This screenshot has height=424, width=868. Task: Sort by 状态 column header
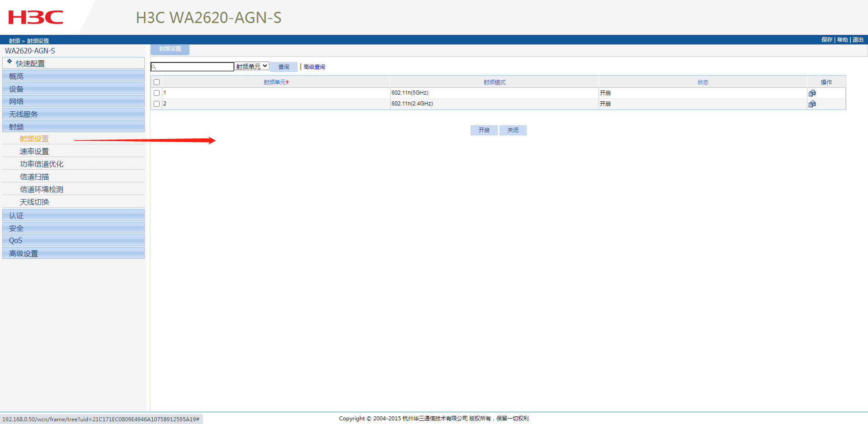tap(703, 82)
